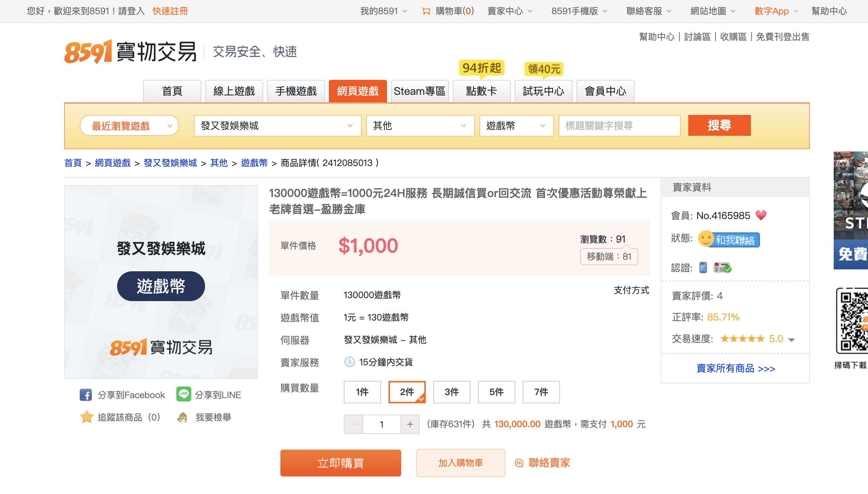868x494 pixels.
Task: Open the 遊戲幣 item type dropdown
Action: 516,126
